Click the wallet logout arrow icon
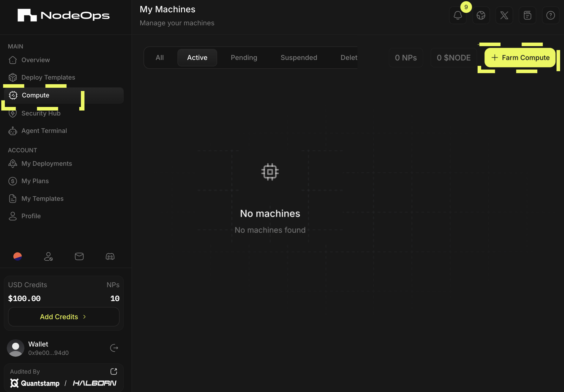 114,348
